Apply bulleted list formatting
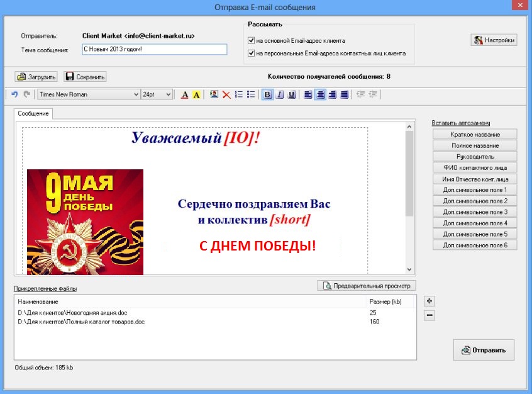532x394 pixels. tap(251, 94)
